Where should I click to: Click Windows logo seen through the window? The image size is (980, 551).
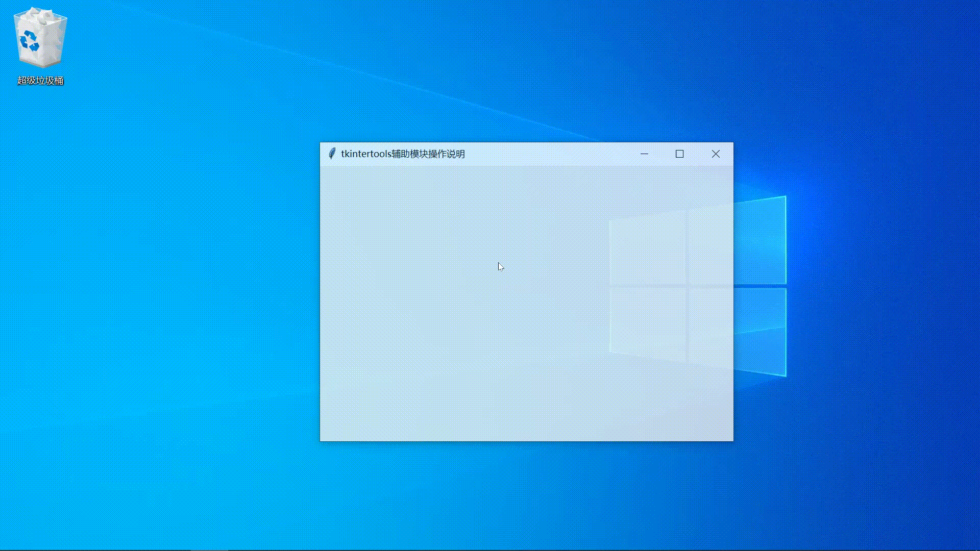coord(648,250)
